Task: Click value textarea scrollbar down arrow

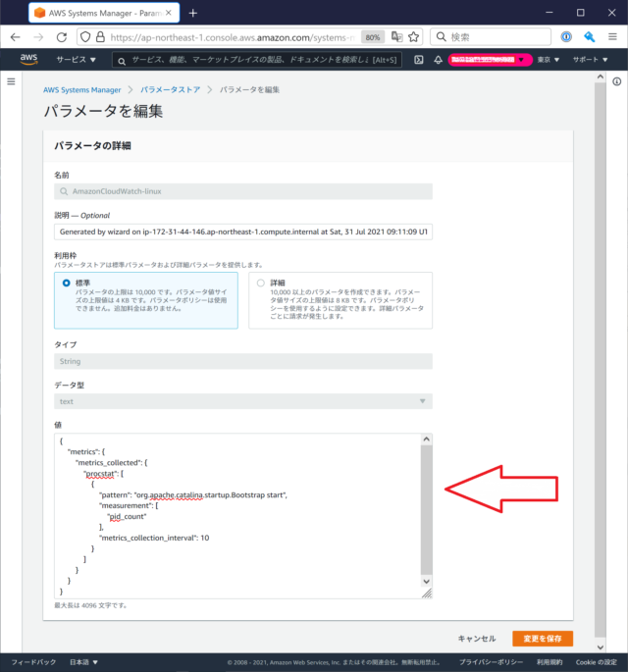Action: [x=426, y=582]
